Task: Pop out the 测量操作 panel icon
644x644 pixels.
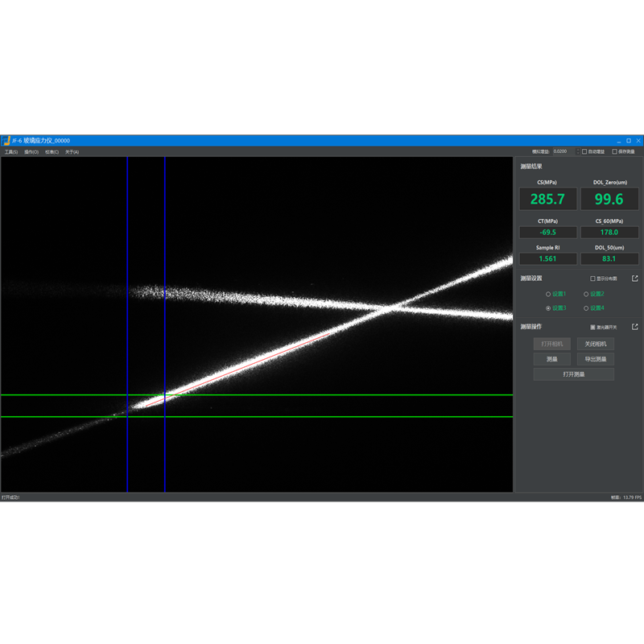Action: [x=634, y=327]
